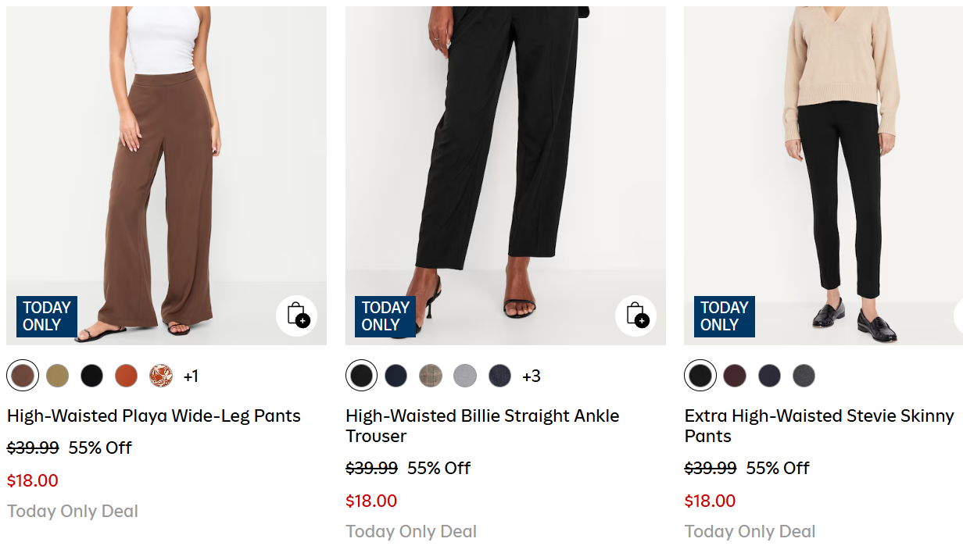Click the selected black swatch on the Stevie pants
The image size is (963, 560).
click(700, 375)
